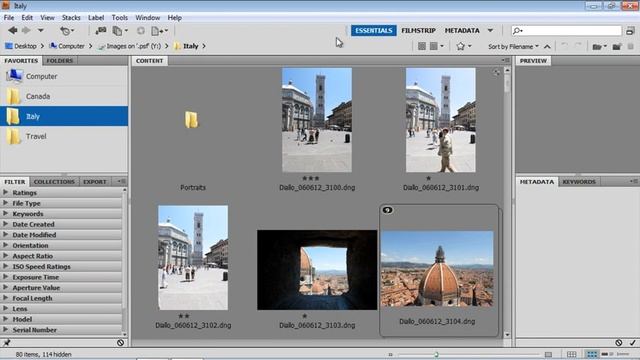Toggle keep filter when browsing pin
This screenshot has width=640, height=360.
(7, 342)
